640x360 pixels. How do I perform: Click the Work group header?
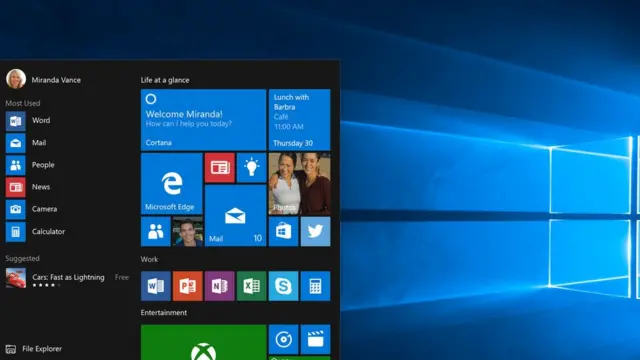point(149,259)
